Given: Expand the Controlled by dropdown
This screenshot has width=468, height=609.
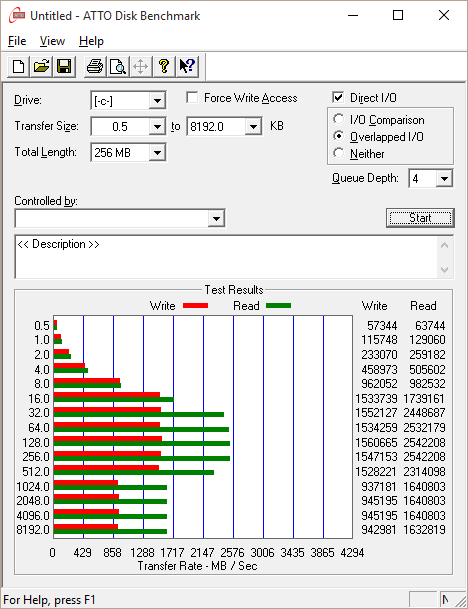Looking at the screenshot, I should click(x=216, y=219).
